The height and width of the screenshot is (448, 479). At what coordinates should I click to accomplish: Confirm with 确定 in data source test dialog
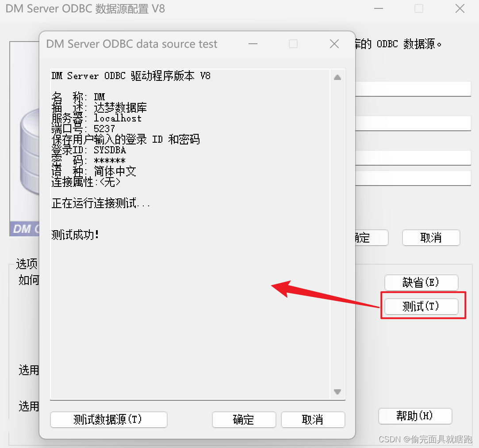244,420
